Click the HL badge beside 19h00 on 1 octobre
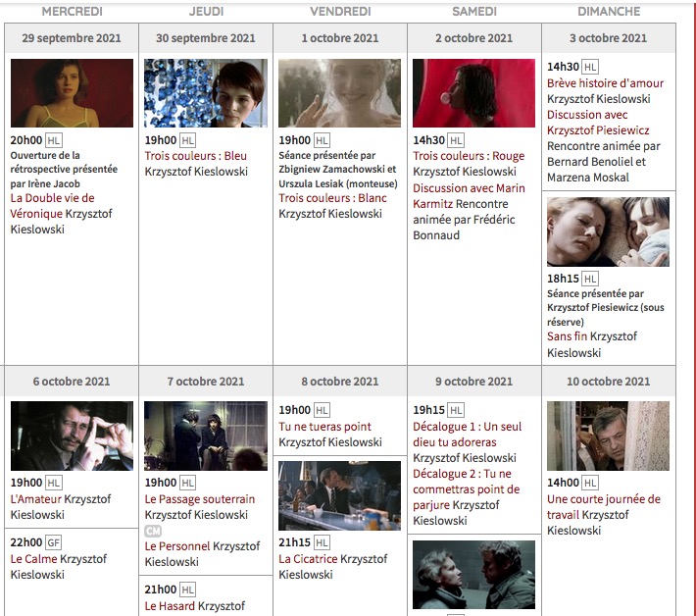 coord(322,141)
